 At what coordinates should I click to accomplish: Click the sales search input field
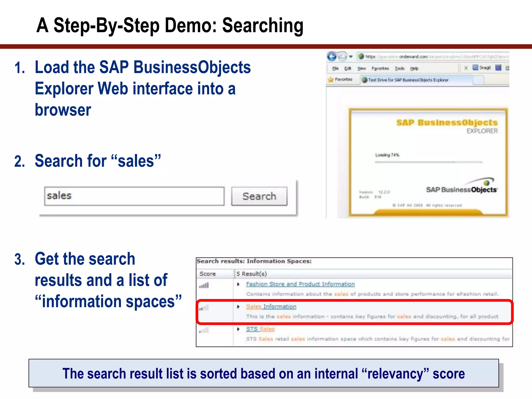tap(134, 196)
